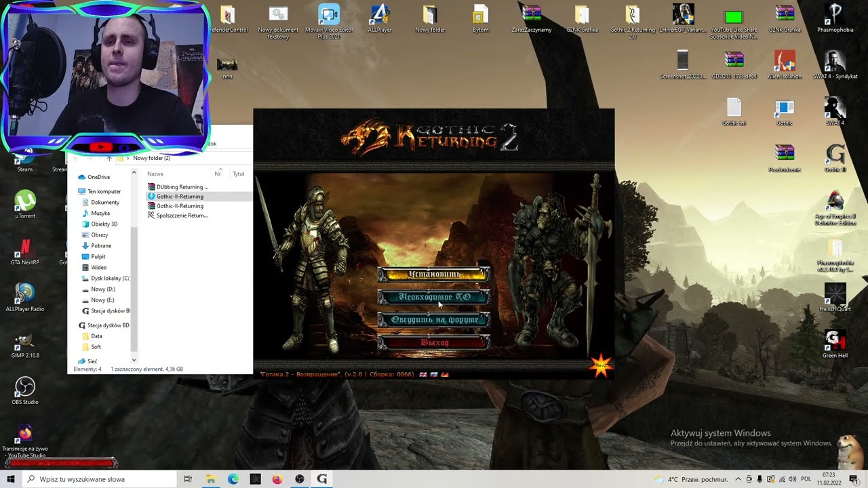Open the Nowy (D:) drive in the sidebar
Viewport: 868px width, 488px height.
coord(98,289)
